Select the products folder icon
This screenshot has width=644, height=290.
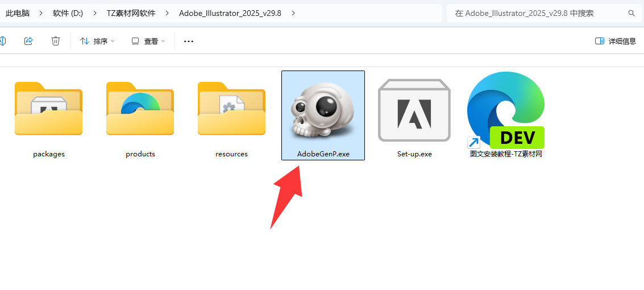coord(140,109)
